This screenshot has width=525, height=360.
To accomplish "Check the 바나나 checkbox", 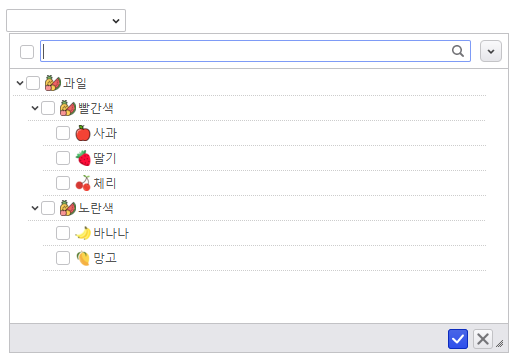I will pyautogui.click(x=63, y=233).
